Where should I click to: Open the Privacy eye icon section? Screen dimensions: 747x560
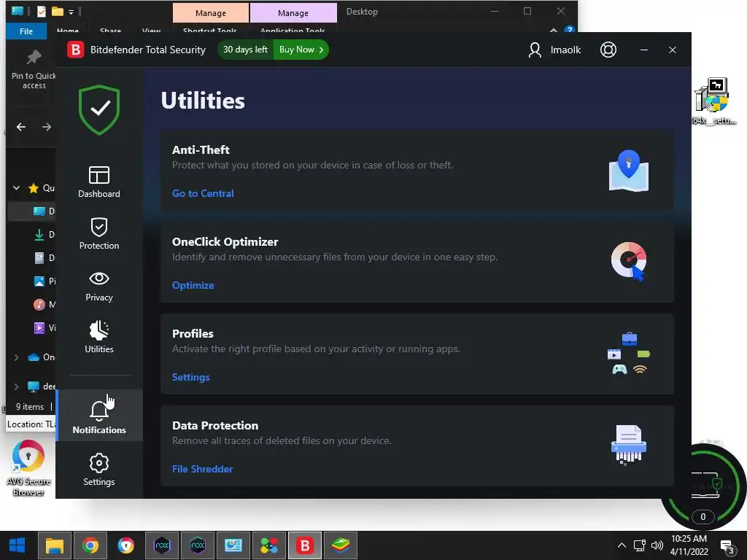[99, 286]
